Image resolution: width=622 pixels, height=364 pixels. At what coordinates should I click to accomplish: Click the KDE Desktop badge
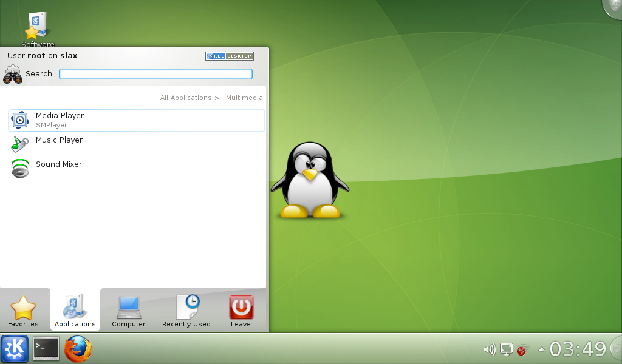pos(229,56)
